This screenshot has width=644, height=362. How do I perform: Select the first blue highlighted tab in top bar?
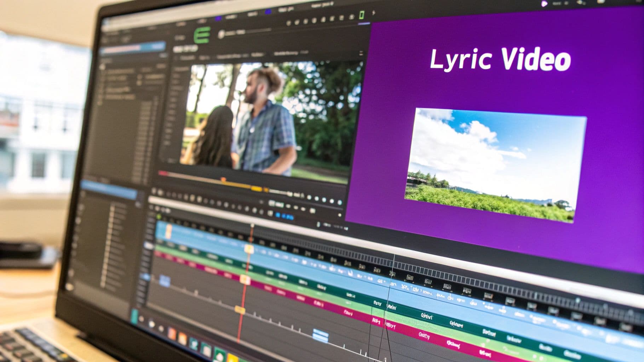pos(218,18)
